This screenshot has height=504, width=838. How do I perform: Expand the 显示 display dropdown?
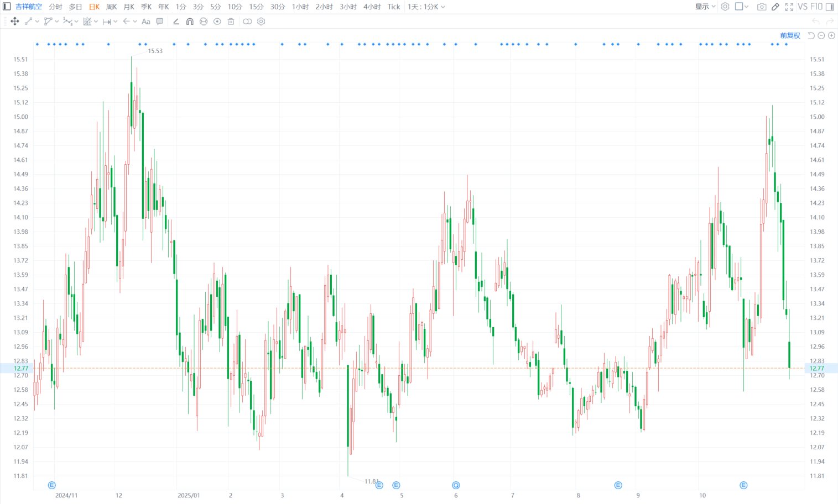coord(705,7)
